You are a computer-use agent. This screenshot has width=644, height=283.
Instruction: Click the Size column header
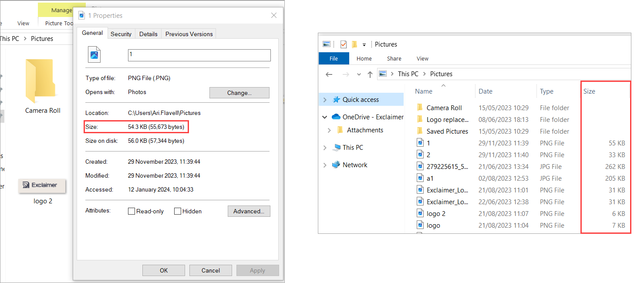589,91
